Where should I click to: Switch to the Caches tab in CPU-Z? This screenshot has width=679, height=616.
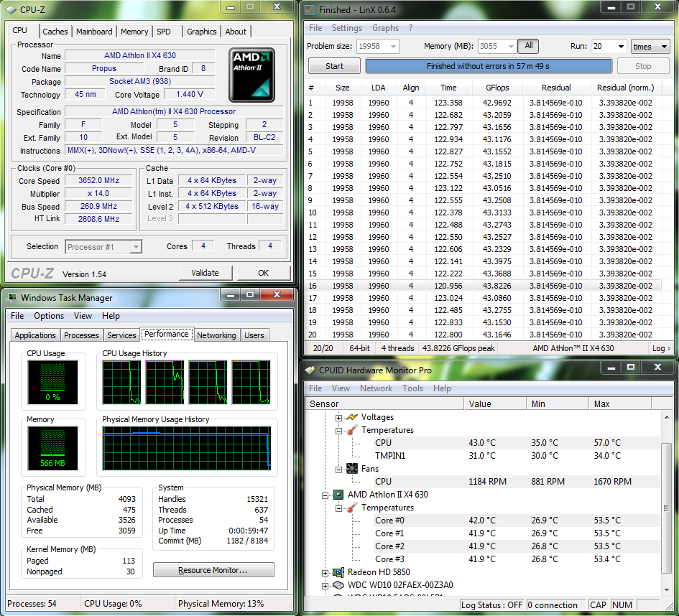(55, 32)
